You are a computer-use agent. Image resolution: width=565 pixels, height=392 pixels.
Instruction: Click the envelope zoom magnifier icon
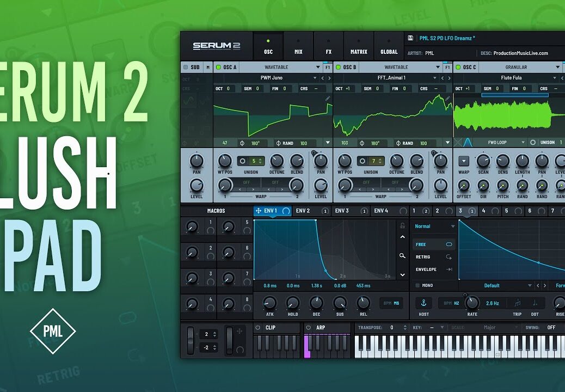point(402,256)
